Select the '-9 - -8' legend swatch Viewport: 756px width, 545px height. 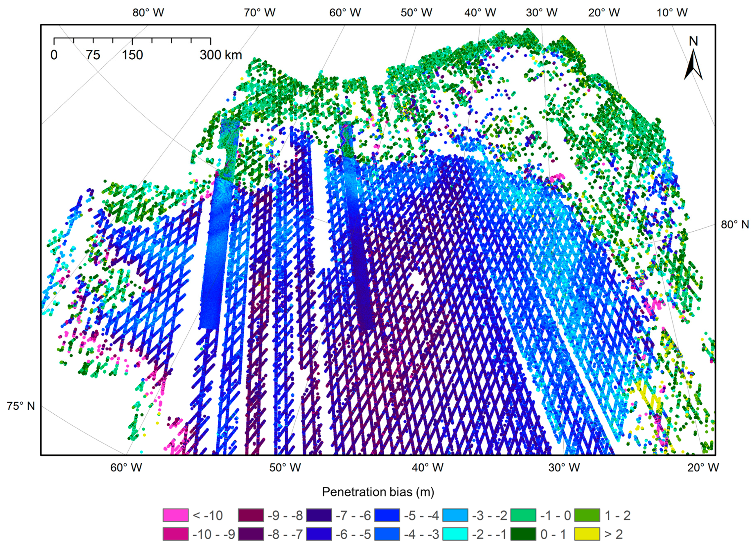(x=251, y=515)
